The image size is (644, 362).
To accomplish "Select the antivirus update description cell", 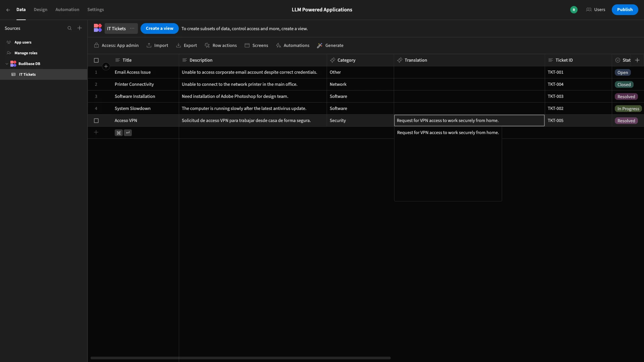I will point(253,109).
